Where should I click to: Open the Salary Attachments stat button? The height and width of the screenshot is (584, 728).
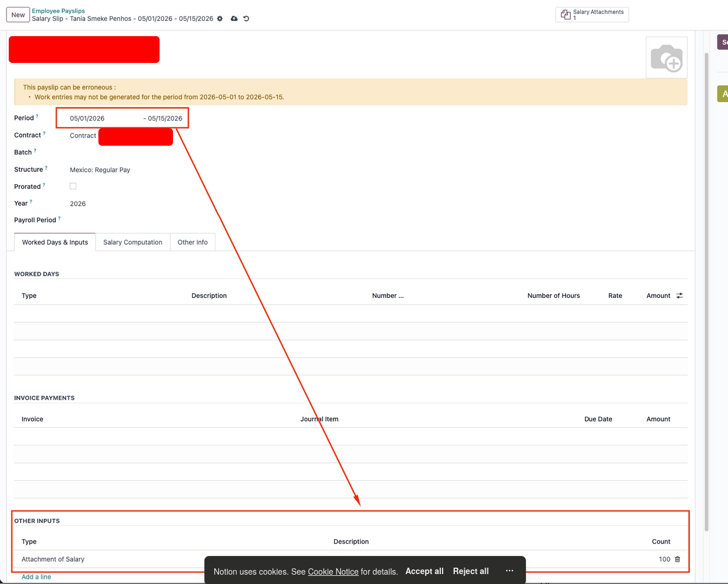[x=592, y=15]
